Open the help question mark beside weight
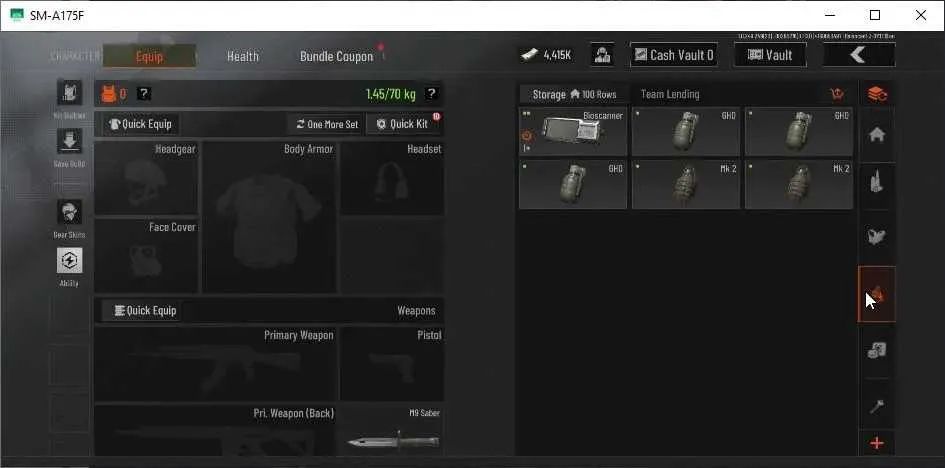The height and width of the screenshot is (468, 945). pyautogui.click(x=431, y=94)
